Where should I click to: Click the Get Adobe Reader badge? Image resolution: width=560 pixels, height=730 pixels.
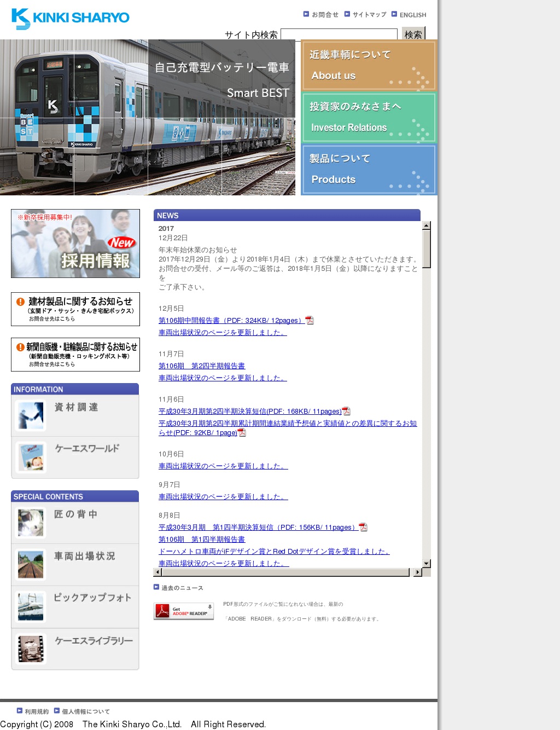click(184, 611)
